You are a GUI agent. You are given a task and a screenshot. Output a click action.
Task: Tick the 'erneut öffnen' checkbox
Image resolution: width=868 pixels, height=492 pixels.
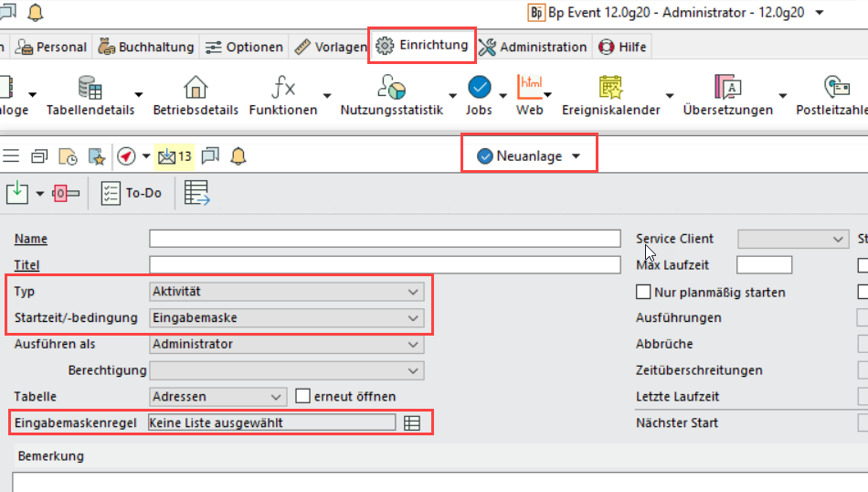click(x=304, y=397)
